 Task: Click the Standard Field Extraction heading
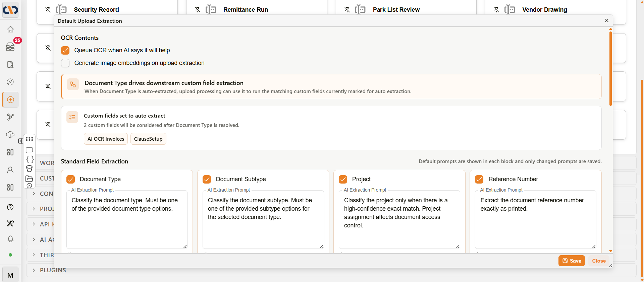(x=95, y=161)
